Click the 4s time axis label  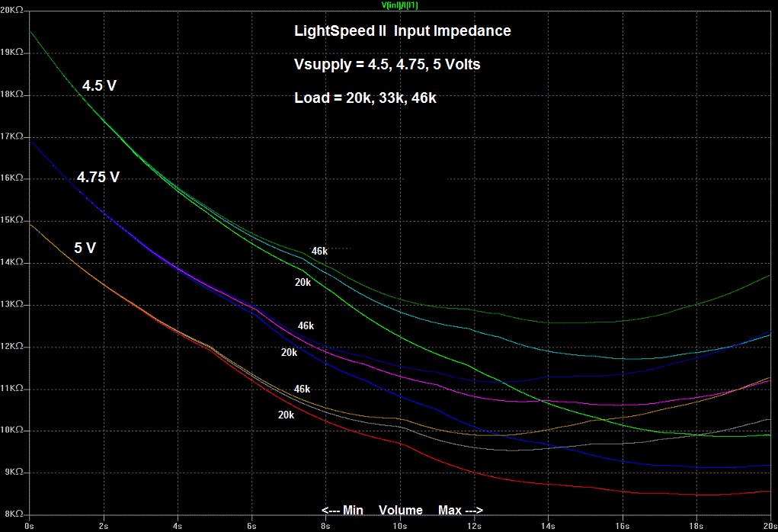coord(178,527)
